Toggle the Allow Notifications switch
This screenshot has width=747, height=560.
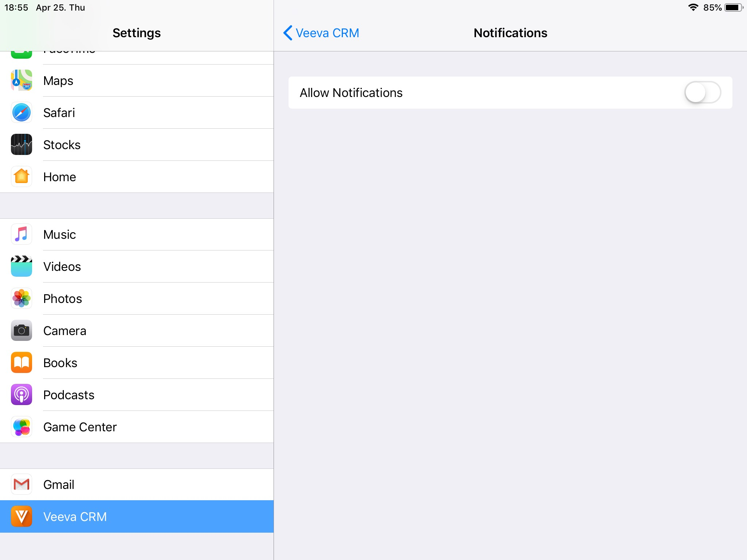click(702, 93)
